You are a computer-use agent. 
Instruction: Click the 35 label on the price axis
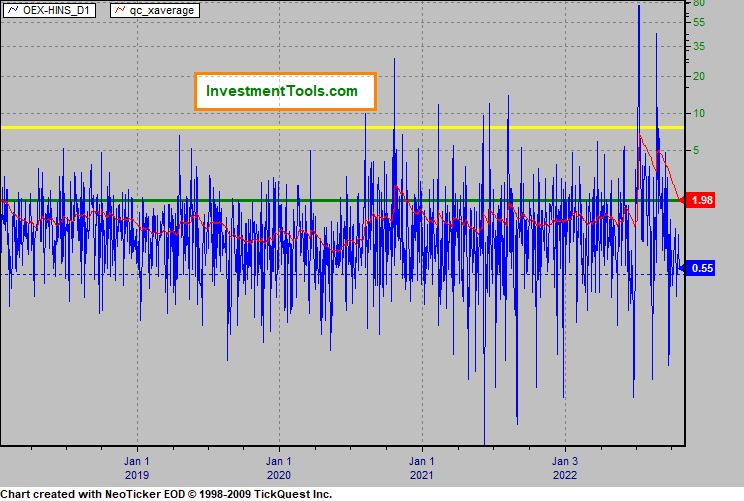(700, 46)
